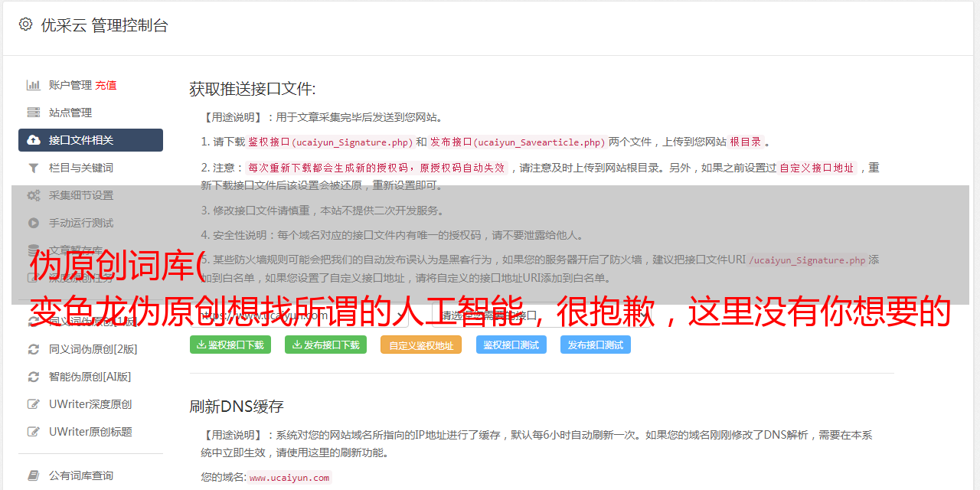The height and width of the screenshot is (490, 980).
Task: Click the highlighted 根目录 text
Action: [746, 142]
